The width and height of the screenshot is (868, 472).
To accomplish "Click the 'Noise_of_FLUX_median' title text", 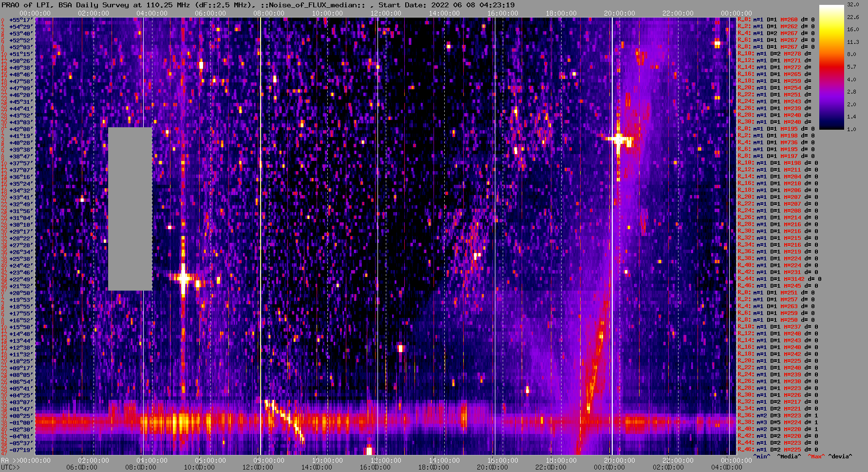I will (x=313, y=5).
